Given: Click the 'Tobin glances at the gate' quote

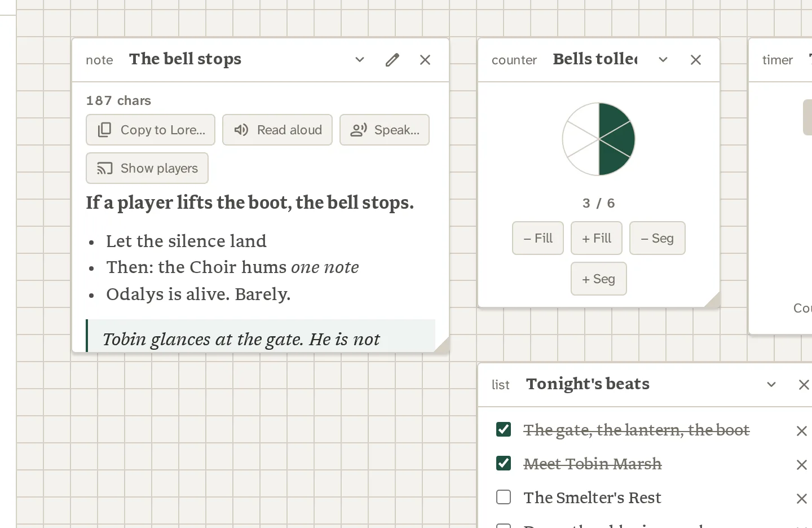Looking at the screenshot, I should tap(241, 338).
